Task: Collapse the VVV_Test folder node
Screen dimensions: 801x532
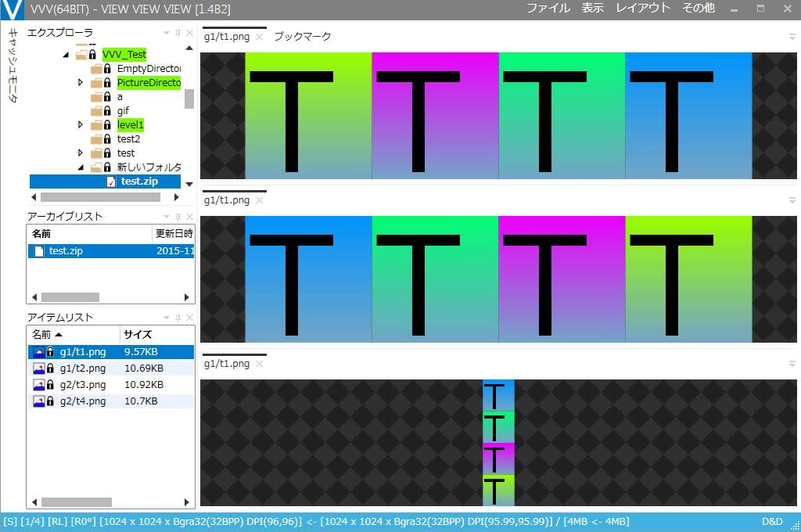Action: tap(66, 55)
